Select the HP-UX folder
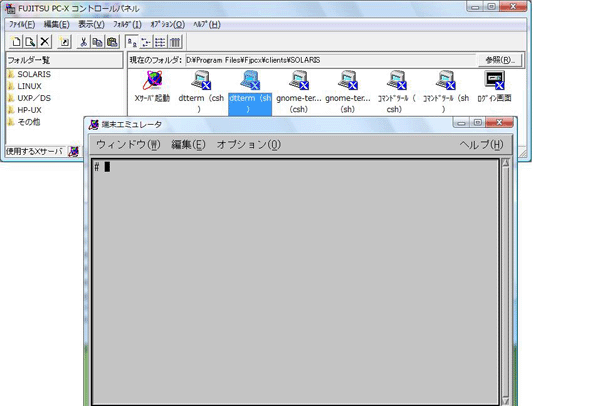Viewport: 600px width, 406px height. [29, 110]
